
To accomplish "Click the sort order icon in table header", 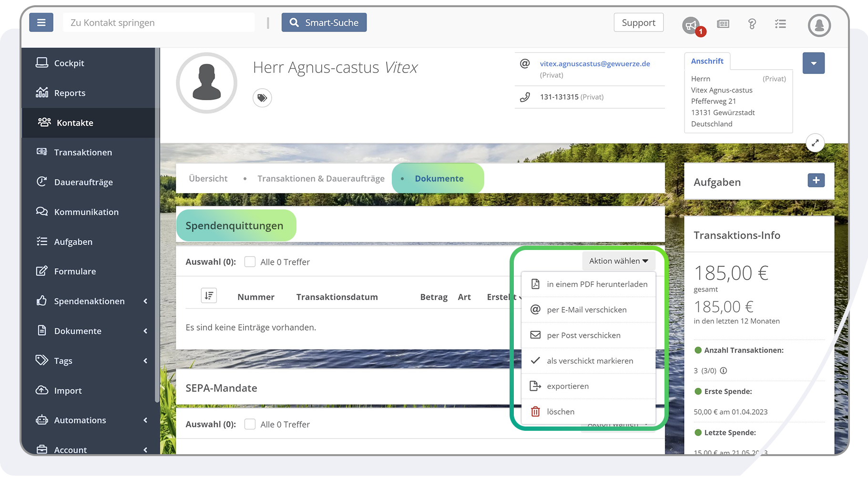I will point(209,296).
